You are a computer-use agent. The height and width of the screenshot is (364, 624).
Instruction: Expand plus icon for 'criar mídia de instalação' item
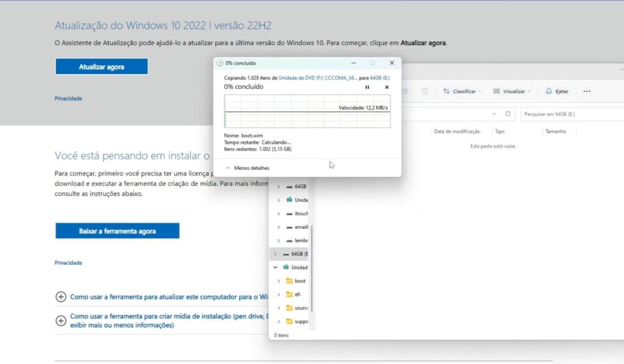(x=61, y=321)
